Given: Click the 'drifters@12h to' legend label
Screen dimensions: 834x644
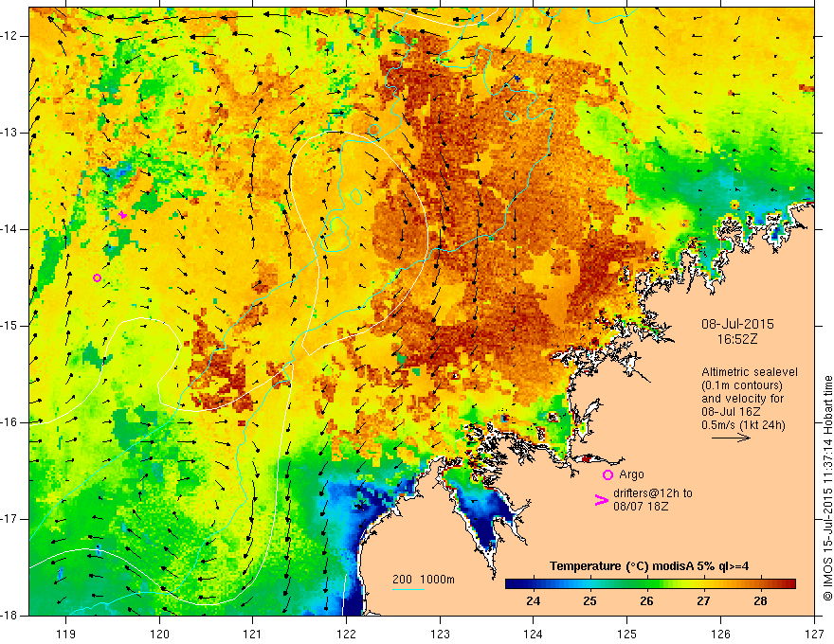Looking at the screenshot, I should (653, 493).
